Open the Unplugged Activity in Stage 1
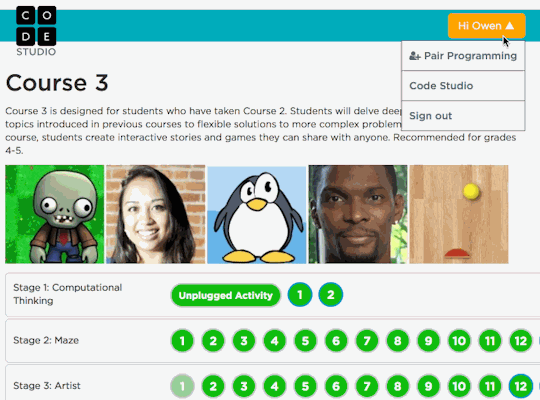Screen dimensions: 540x400 pyautogui.click(x=226, y=295)
